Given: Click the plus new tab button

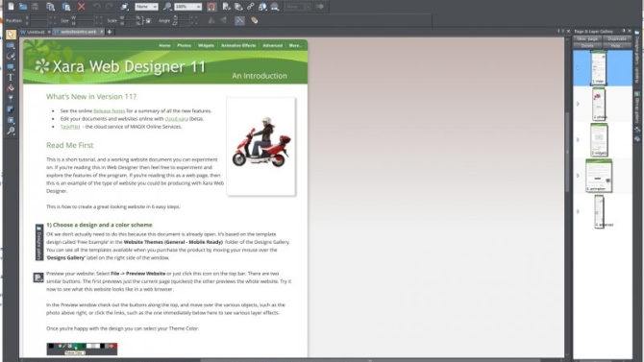Looking at the screenshot, I should pos(110,32).
